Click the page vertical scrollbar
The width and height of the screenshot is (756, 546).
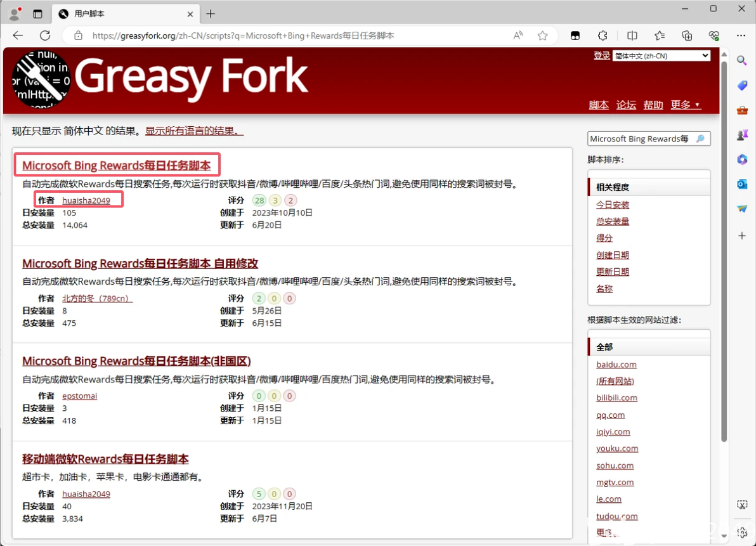click(724, 250)
